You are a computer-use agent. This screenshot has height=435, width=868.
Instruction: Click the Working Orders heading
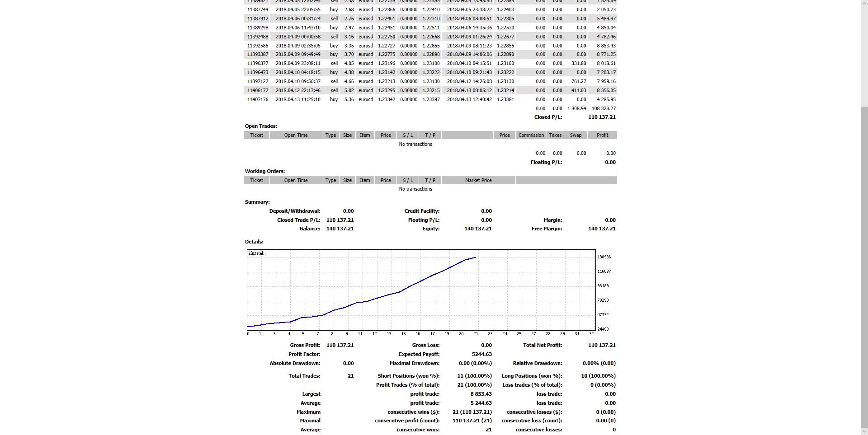tap(265, 171)
